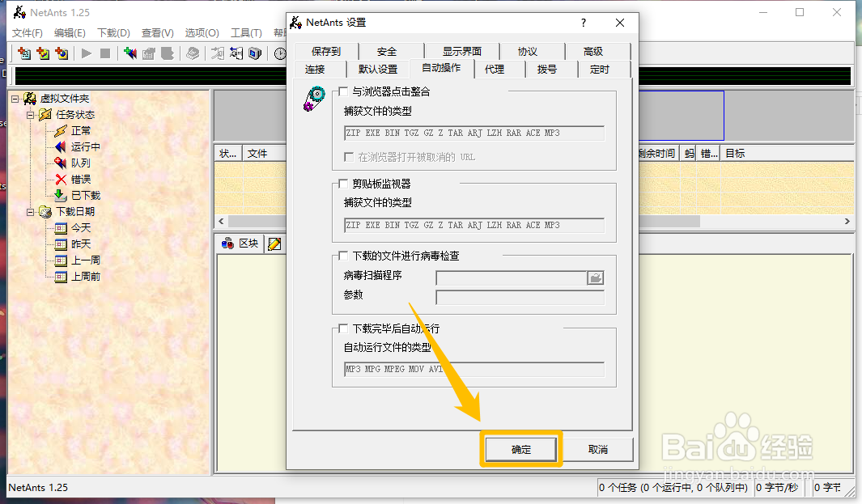Click the browser capture file types field
Screen dimensions: 862x504
pos(473,133)
